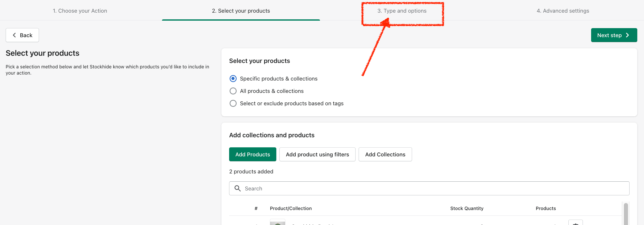
Task: Go to 1. Choose your Action tab
Action: pyautogui.click(x=80, y=11)
